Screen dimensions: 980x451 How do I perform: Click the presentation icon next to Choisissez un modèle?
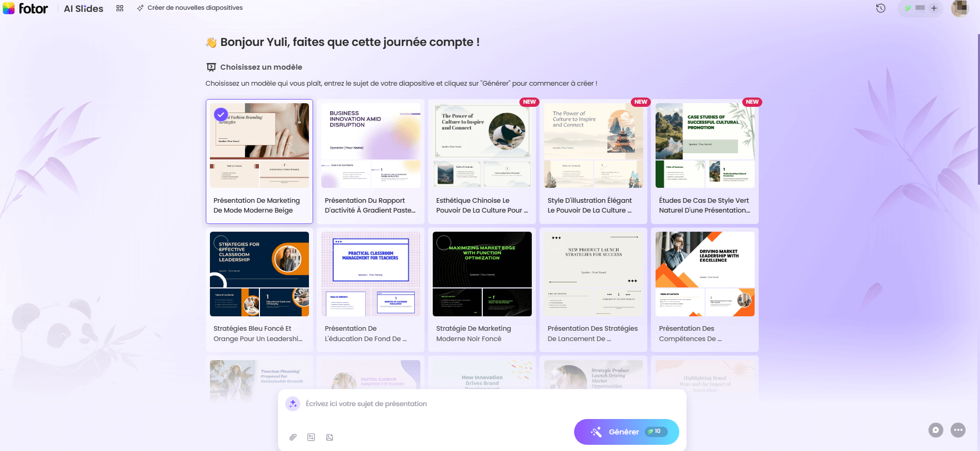click(x=211, y=67)
